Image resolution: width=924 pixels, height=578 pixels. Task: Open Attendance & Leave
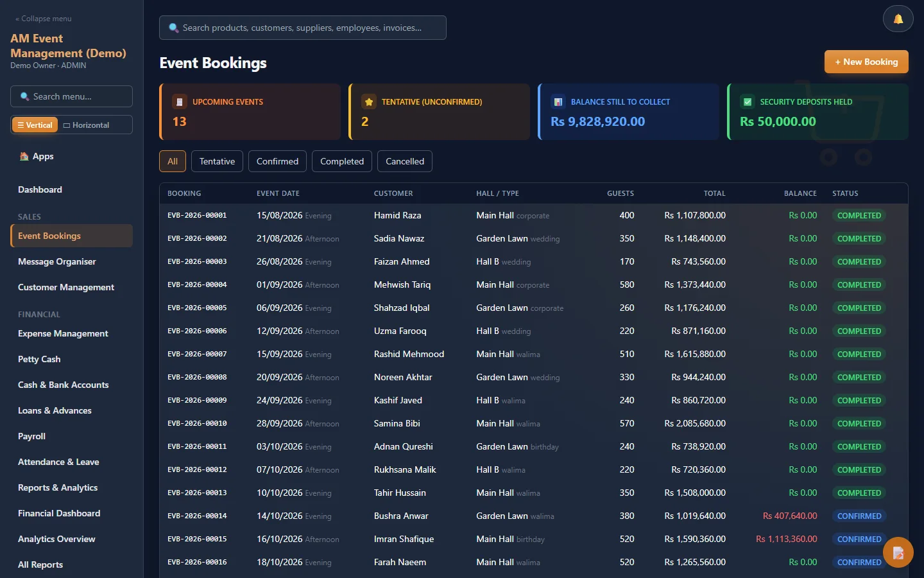(71, 462)
